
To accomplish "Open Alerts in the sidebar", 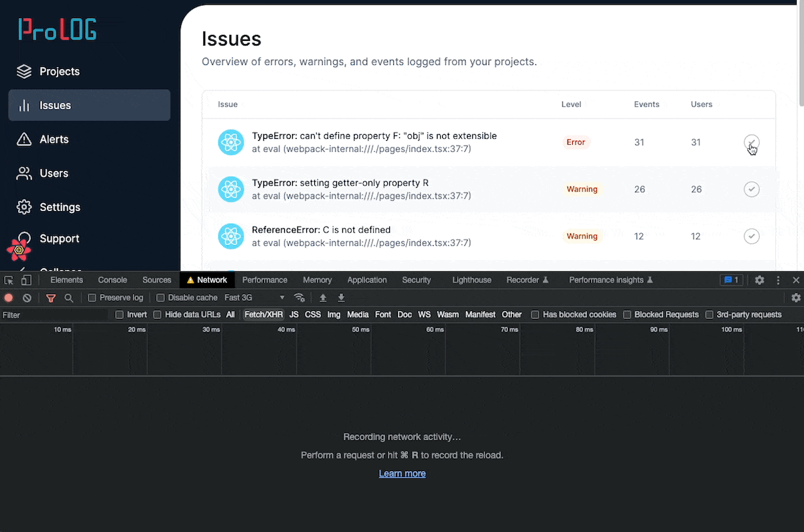I will [x=54, y=139].
